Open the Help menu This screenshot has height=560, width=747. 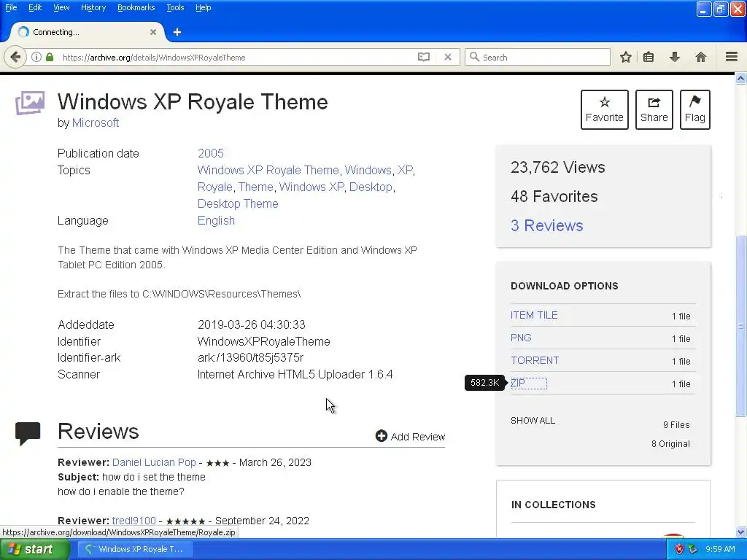coord(203,7)
